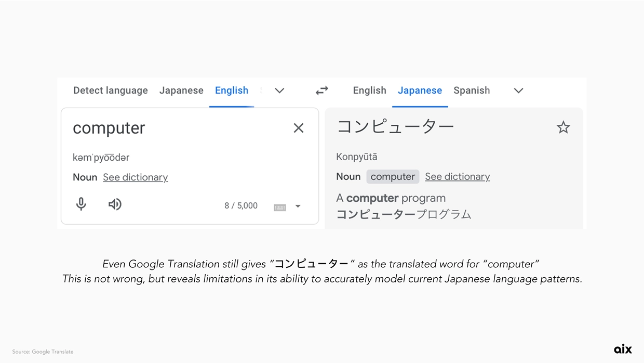Screen dimensions: 644x363
Task: Click the character count '8 / 5,000'
Action: pos(241,206)
